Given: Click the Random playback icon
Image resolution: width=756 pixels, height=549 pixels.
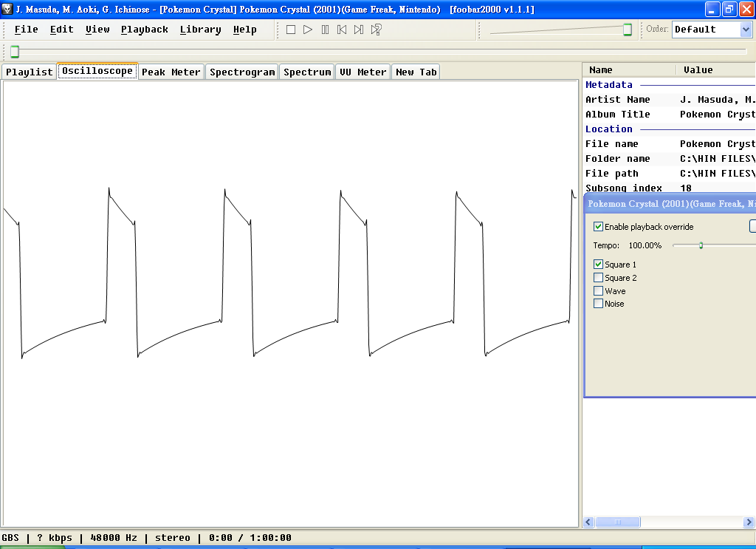Looking at the screenshot, I should tap(376, 30).
